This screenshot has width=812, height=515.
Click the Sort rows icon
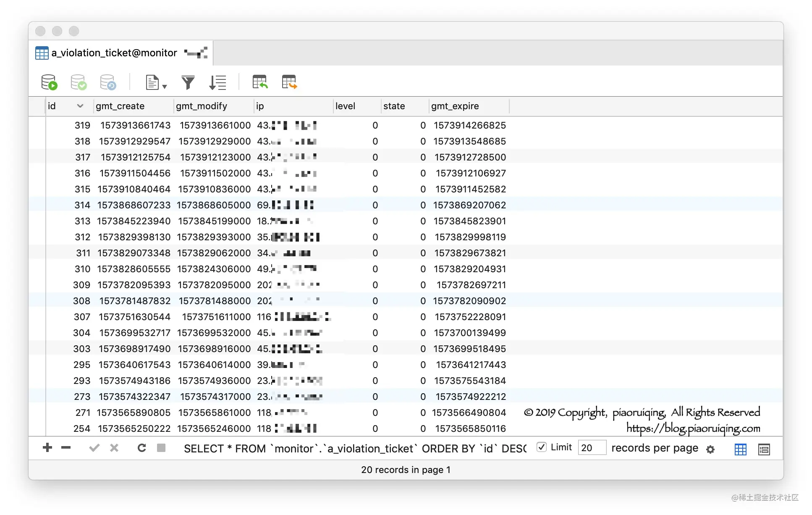pos(217,82)
